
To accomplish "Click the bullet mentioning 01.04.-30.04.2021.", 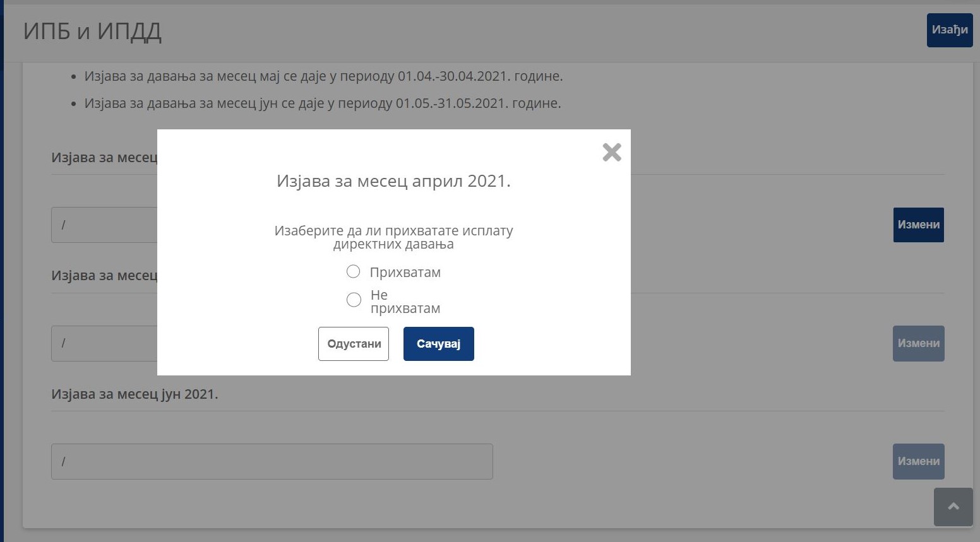I will tap(323, 76).
